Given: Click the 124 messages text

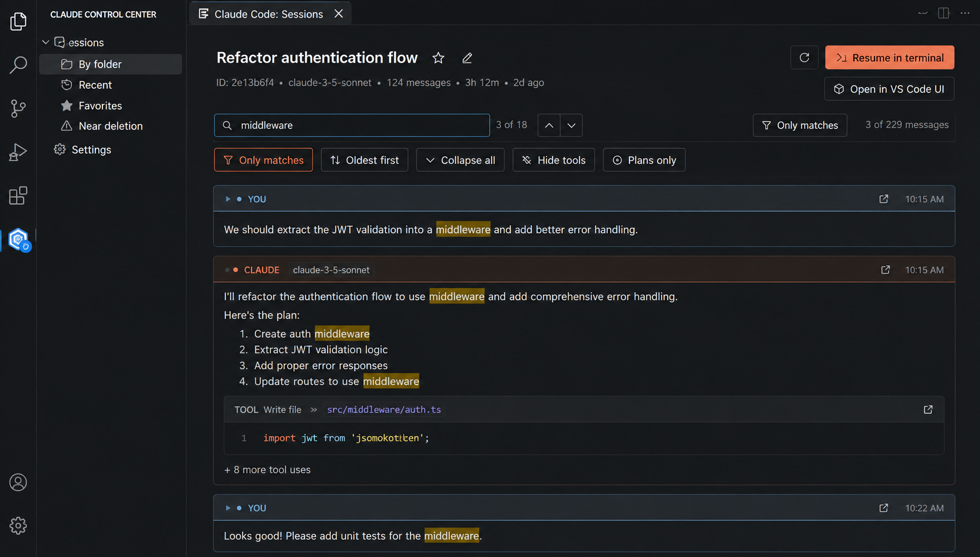Looking at the screenshot, I should coord(419,83).
